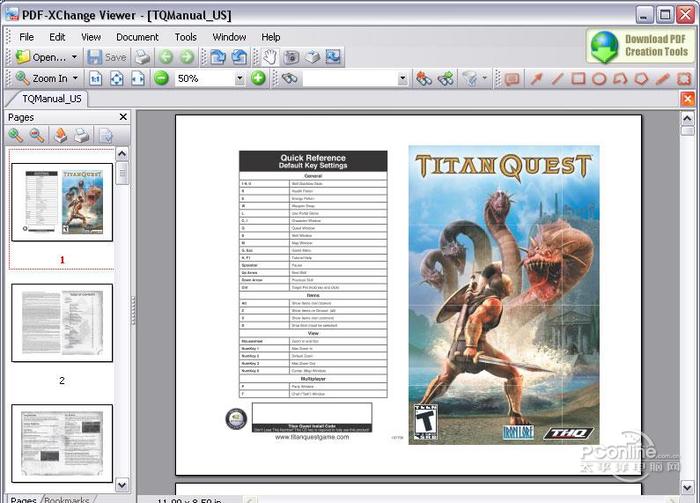Select the third page thumbnail
Viewport: 700px width, 503px height.
62,443
